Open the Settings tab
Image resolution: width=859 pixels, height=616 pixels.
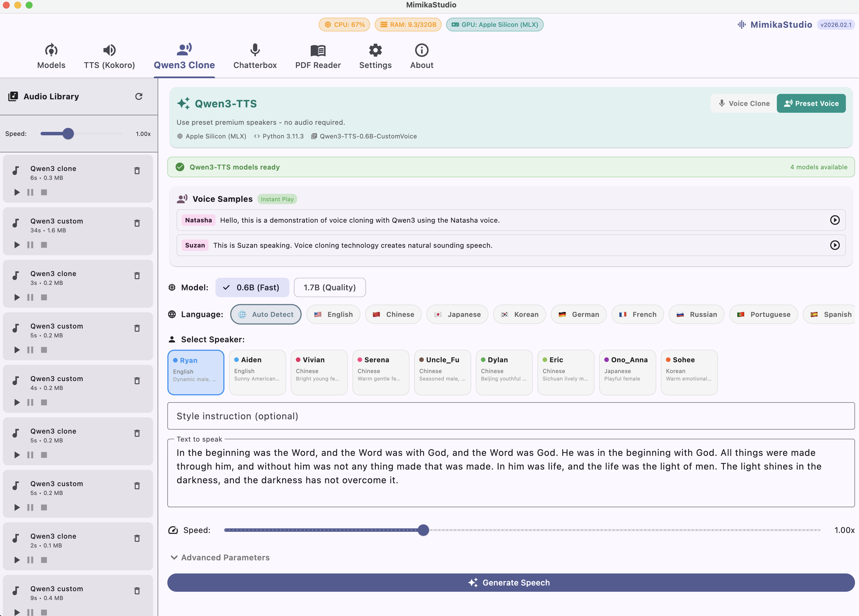click(x=375, y=57)
